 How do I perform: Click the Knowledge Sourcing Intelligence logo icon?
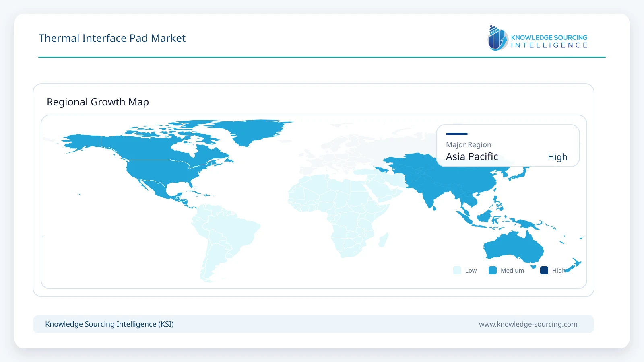tap(498, 38)
